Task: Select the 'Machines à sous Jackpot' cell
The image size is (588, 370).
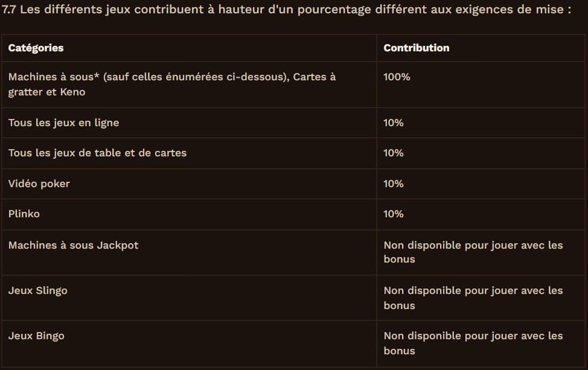Action: point(73,245)
